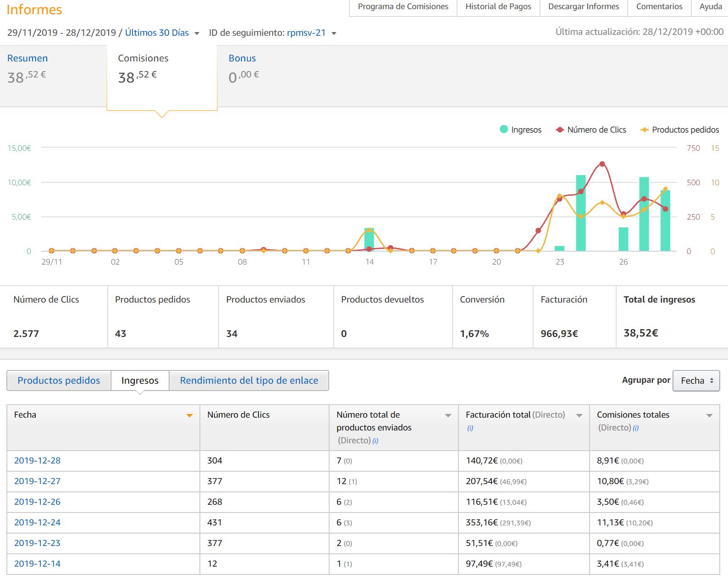Expand the tracking ID rpmsv-21 dropdown
This screenshot has width=728, height=579.
[312, 33]
